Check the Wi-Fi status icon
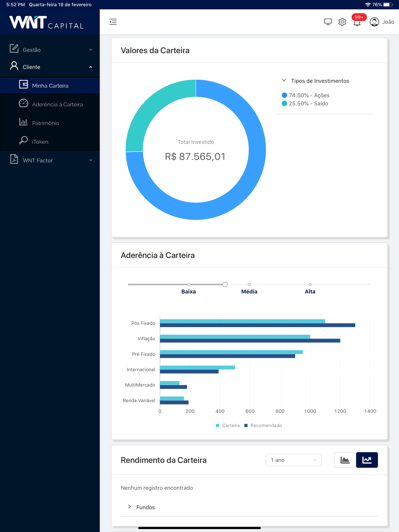This screenshot has width=399, height=532. [368, 4]
